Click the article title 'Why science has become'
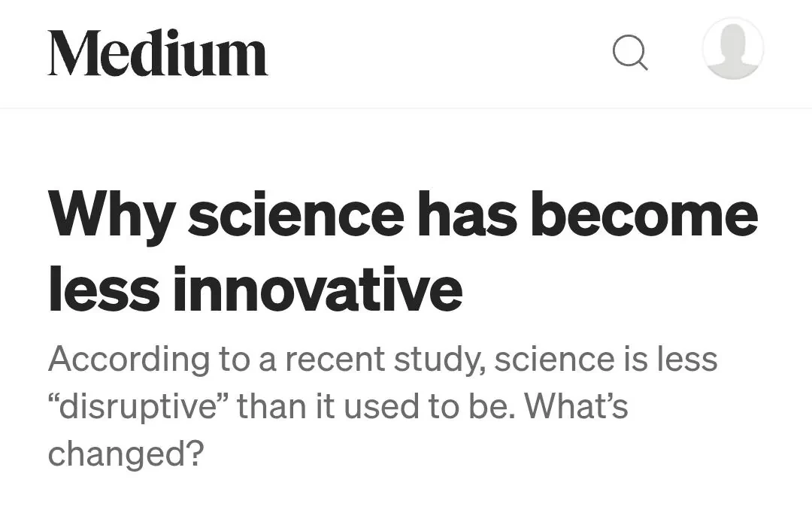Image resolution: width=812 pixels, height=510 pixels. tap(403, 215)
